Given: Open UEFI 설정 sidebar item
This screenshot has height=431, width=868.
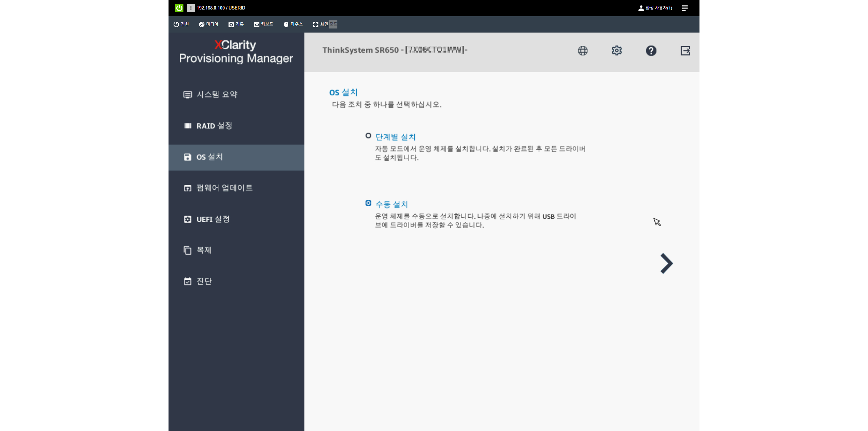Looking at the screenshot, I should click(x=213, y=219).
